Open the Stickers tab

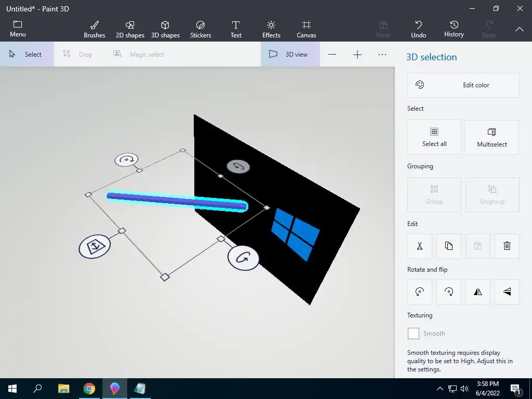click(x=201, y=29)
